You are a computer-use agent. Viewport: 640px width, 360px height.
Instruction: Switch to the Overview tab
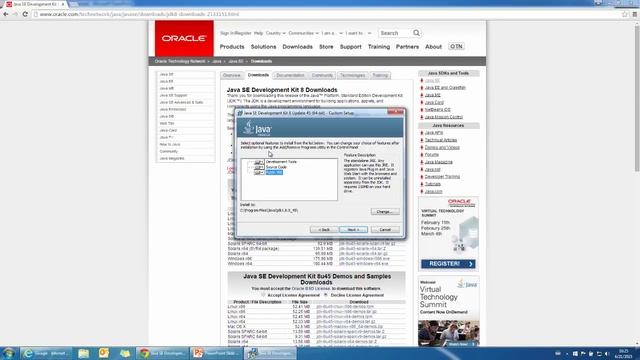tap(231, 76)
